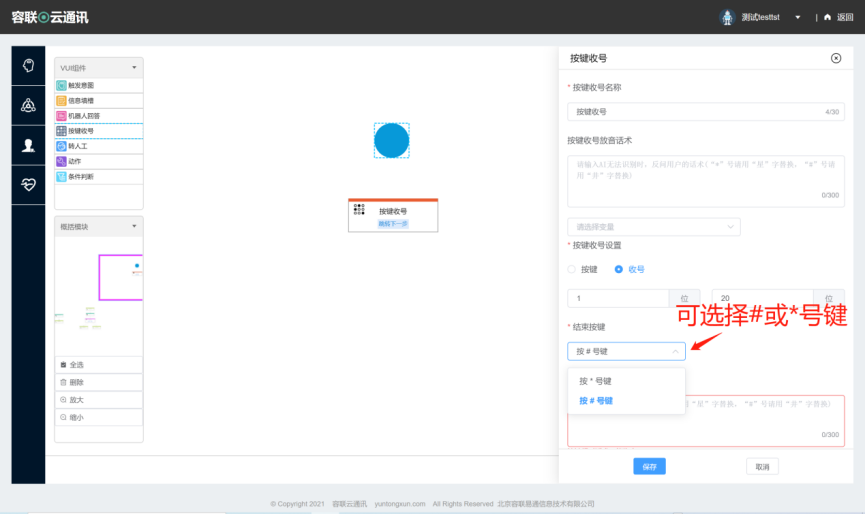Click the yuntongxun.com footer link
Screen dimensions: 865x514
coord(400,504)
